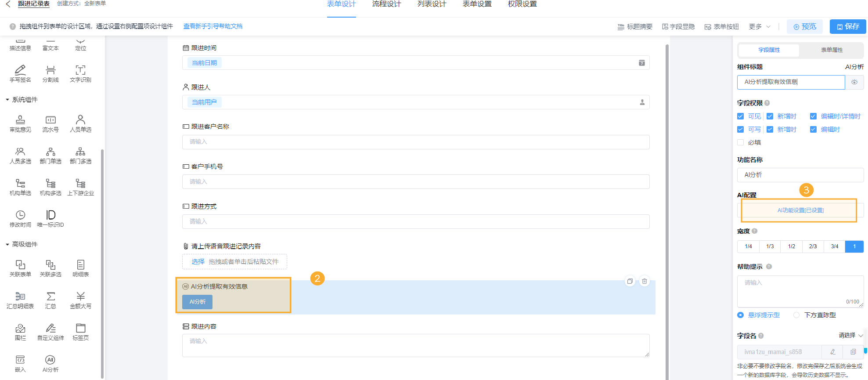
Task: Add the 人员单选 component
Action: click(x=80, y=123)
